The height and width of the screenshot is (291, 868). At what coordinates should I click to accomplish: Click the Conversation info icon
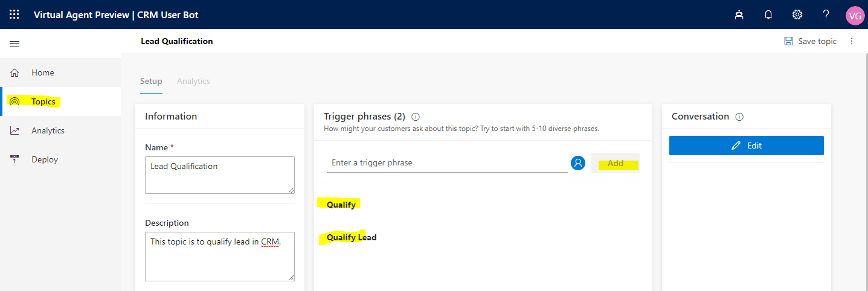739,117
